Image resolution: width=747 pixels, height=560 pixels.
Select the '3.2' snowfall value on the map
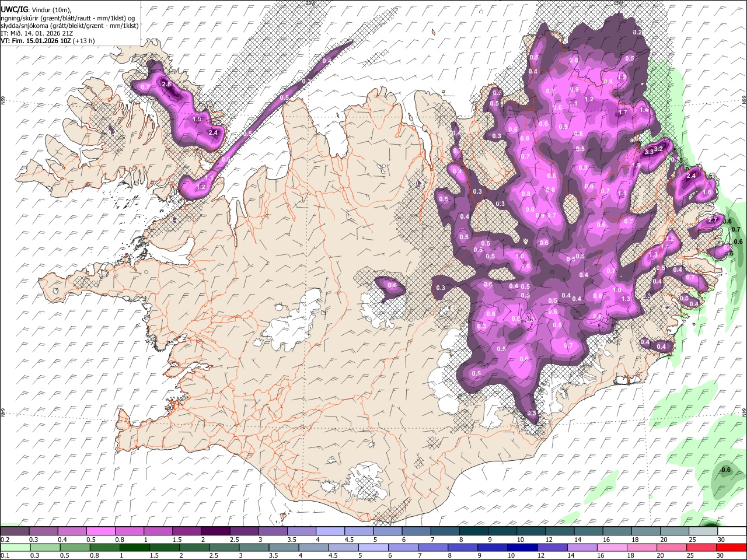[659, 149]
